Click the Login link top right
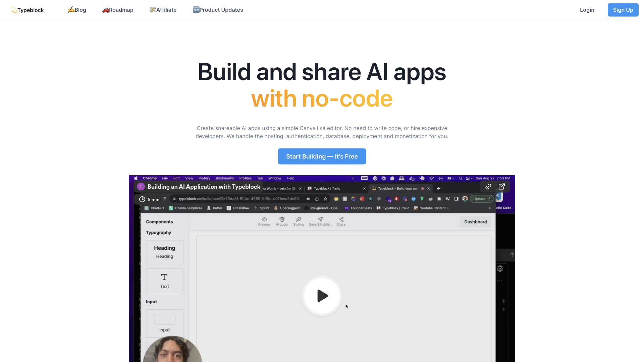 [x=587, y=10]
